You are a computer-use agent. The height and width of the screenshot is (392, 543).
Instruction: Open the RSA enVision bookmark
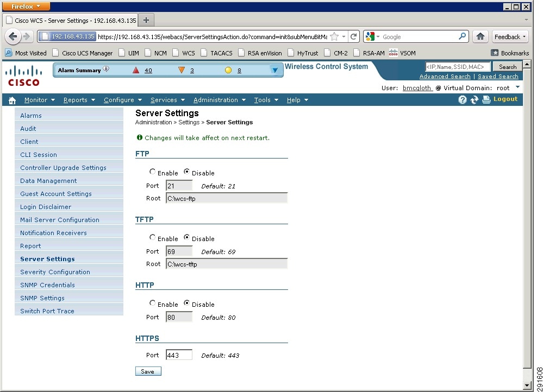click(x=260, y=53)
